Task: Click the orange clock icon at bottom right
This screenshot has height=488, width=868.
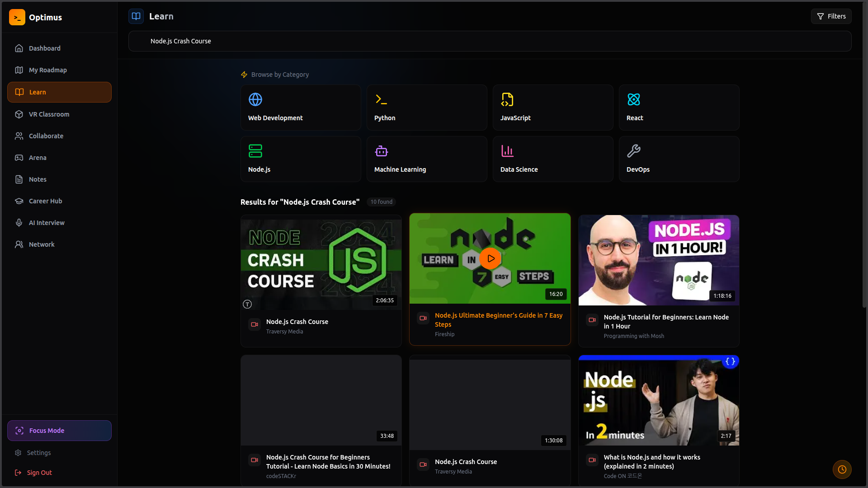Action: pyautogui.click(x=842, y=469)
